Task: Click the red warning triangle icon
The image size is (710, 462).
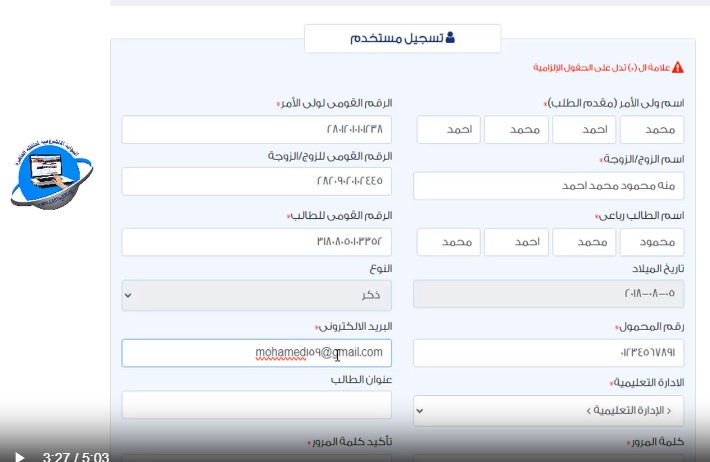Action: pos(677,67)
